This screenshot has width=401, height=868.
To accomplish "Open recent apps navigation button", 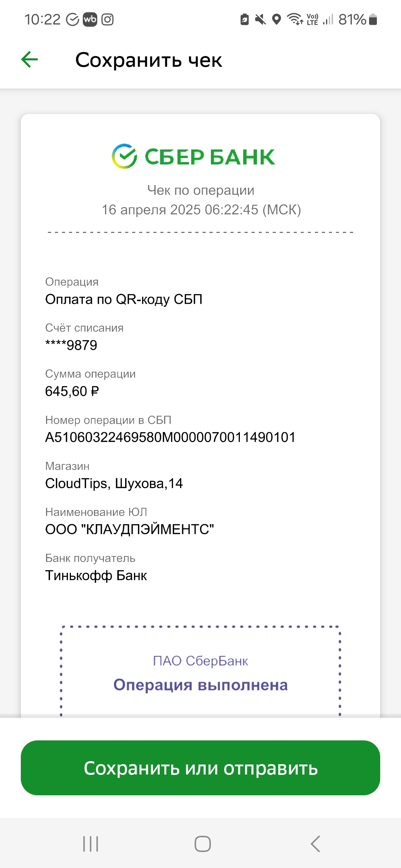I will (x=91, y=844).
